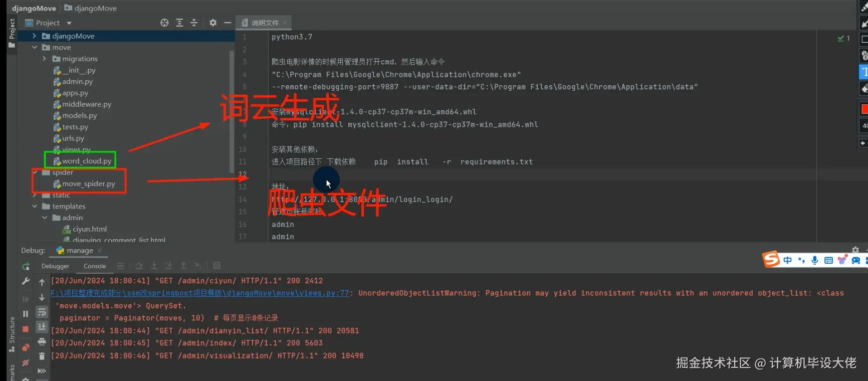Click the Sogou microphone voice input icon
Image resolution: width=868 pixels, height=381 pixels.
815,260
